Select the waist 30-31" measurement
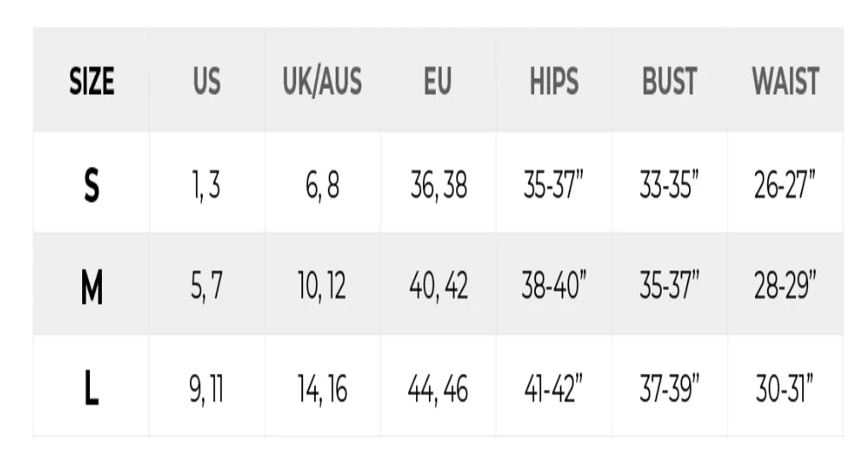 (x=785, y=389)
